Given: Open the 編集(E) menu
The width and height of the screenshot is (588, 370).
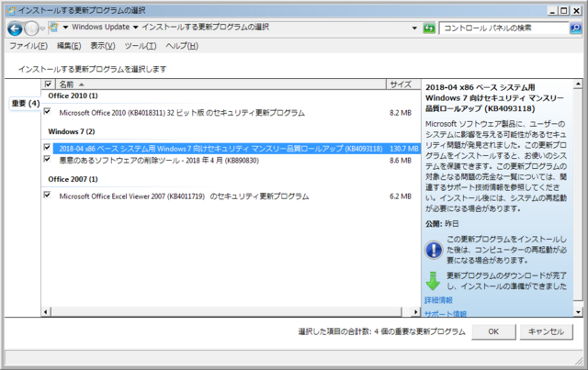Looking at the screenshot, I should [69, 46].
